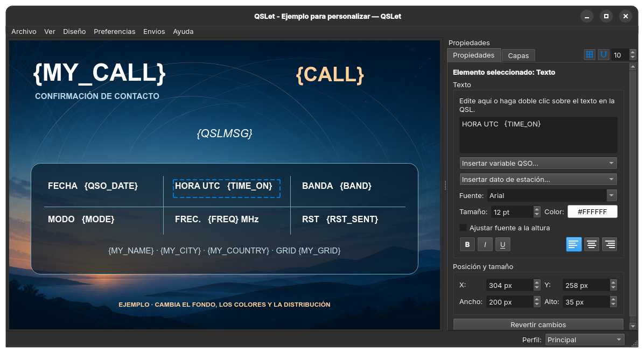The width and height of the screenshot is (644, 353).
Task: Apply italic formatting to the text
Action: click(x=485, y=245)
